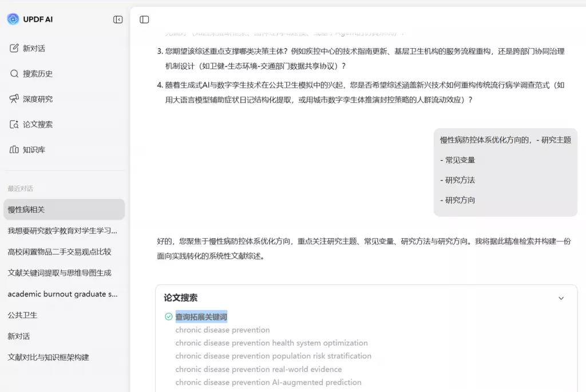Click the search history magnifier icon
Image resolution: width=586 pixels, height=392 pixels.
coord(14,74)
